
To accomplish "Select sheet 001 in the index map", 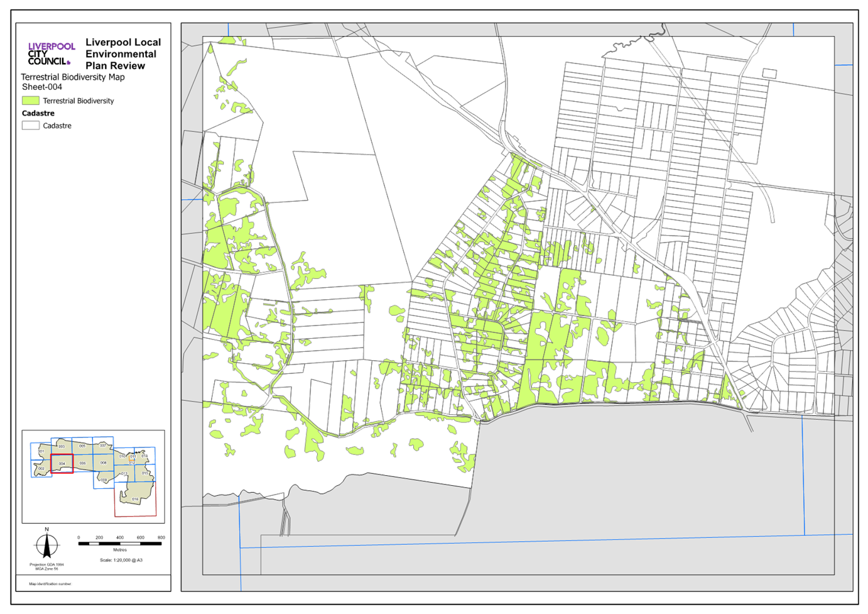I will click(41, 451).
